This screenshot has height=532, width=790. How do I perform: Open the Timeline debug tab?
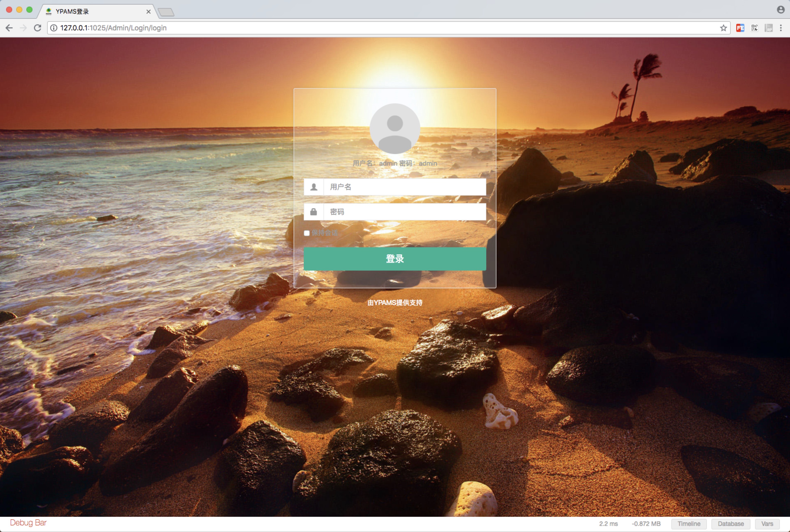[x=689, y=524]
